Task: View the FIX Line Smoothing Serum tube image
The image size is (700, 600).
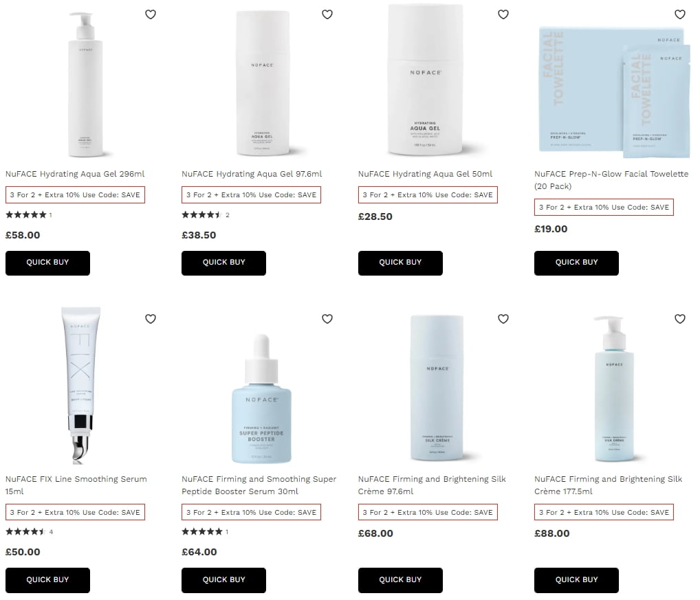Action: (x=81, y=386)
